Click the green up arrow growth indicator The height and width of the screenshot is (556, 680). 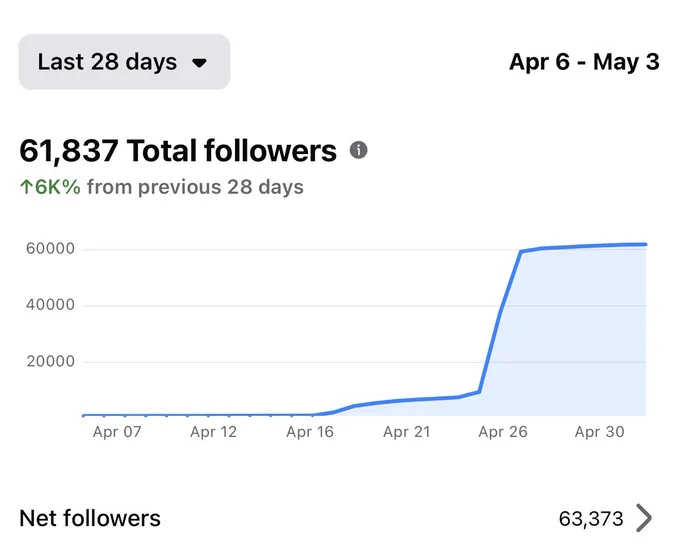pyautogui.click(x=26, y=187)
